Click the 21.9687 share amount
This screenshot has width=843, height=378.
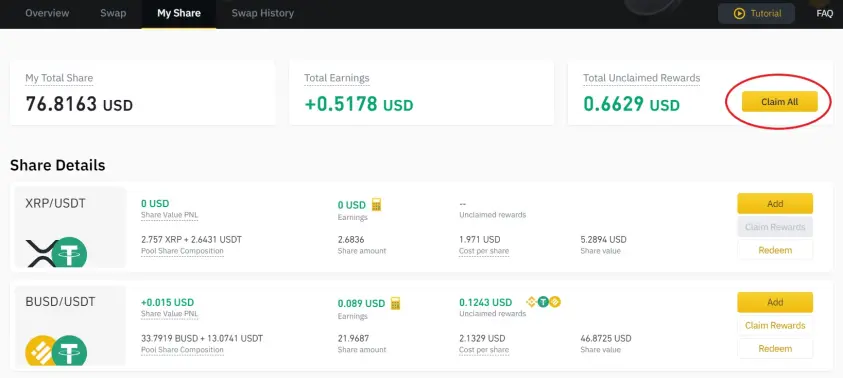coord(353,338)
